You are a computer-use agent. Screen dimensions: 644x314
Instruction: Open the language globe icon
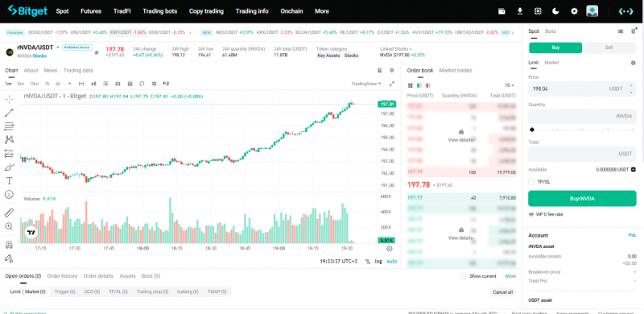[x=538, y=11]
